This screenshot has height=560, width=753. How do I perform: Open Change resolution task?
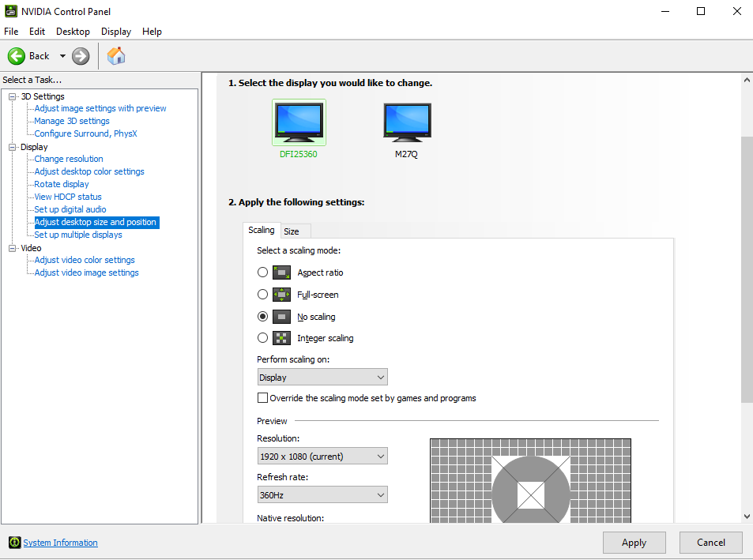(69, 159)
